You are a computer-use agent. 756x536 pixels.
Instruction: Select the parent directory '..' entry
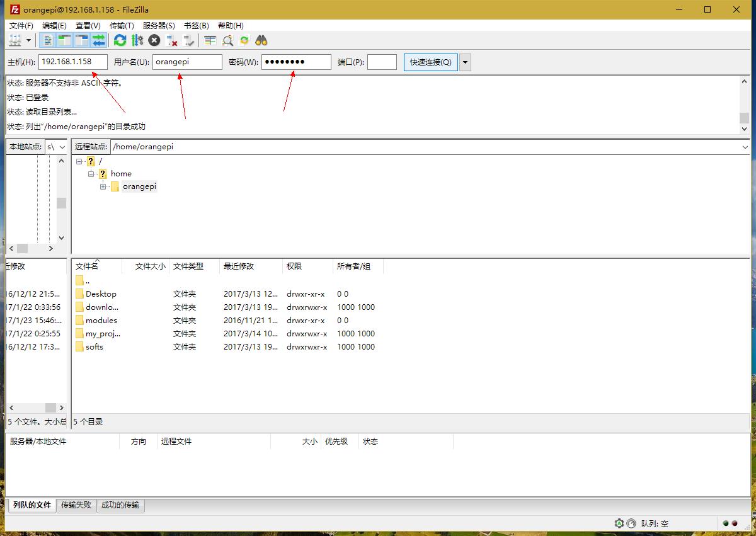pos(228,281)
